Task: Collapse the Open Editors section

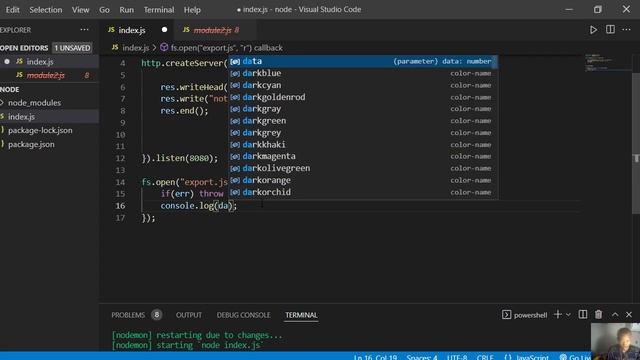Action: click(x=24, y=48)
